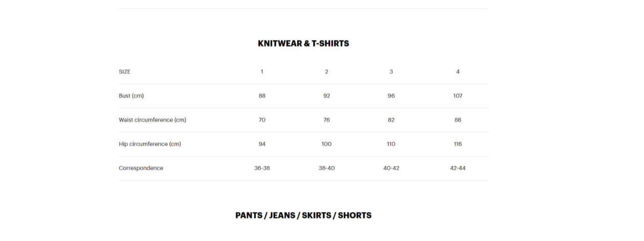Click the PANTS / JEANS / SKIRTS / SHORTS heading
This screenshot has width=644, height=241.
click(303, 215)
